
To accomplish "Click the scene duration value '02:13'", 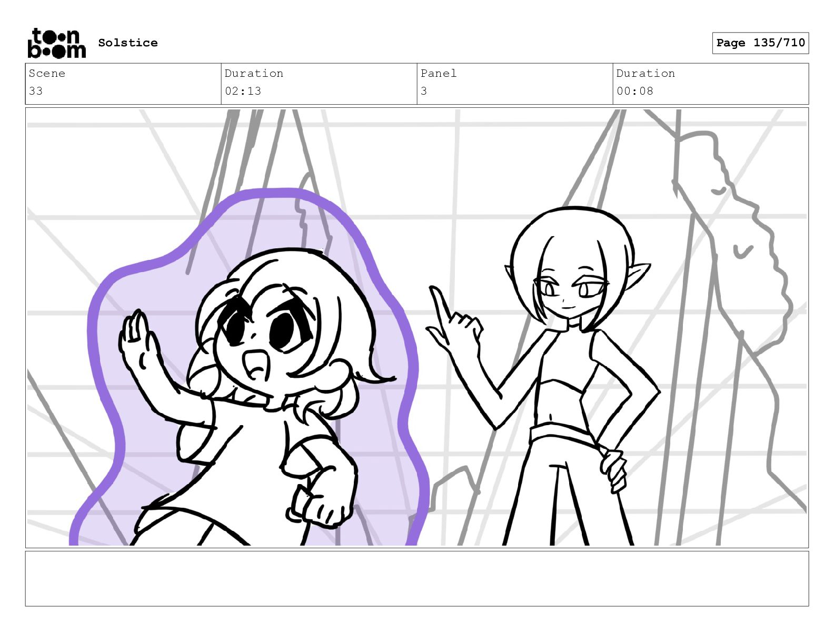I will (x=243, y=91).
